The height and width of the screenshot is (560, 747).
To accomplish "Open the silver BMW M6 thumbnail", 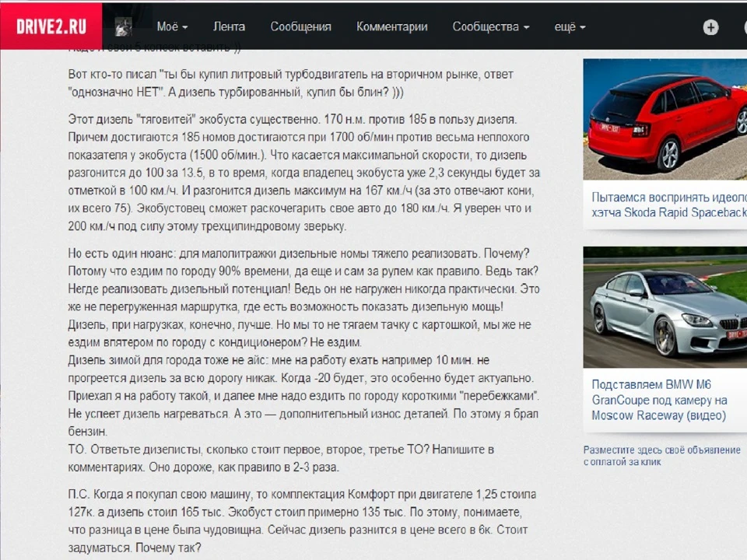I will click(665, 306).
